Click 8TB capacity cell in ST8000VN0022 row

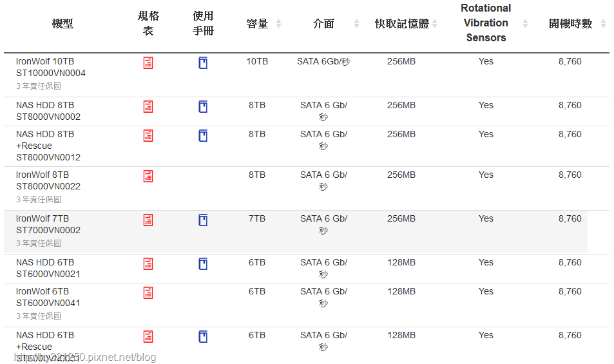pyautogui.click(x=257, y=175)
